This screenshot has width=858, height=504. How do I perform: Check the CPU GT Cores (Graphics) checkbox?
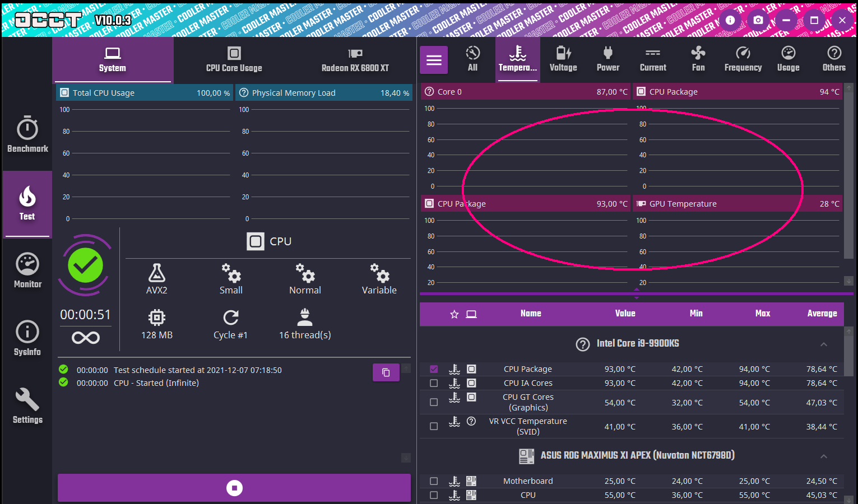(x=434, y=402)
